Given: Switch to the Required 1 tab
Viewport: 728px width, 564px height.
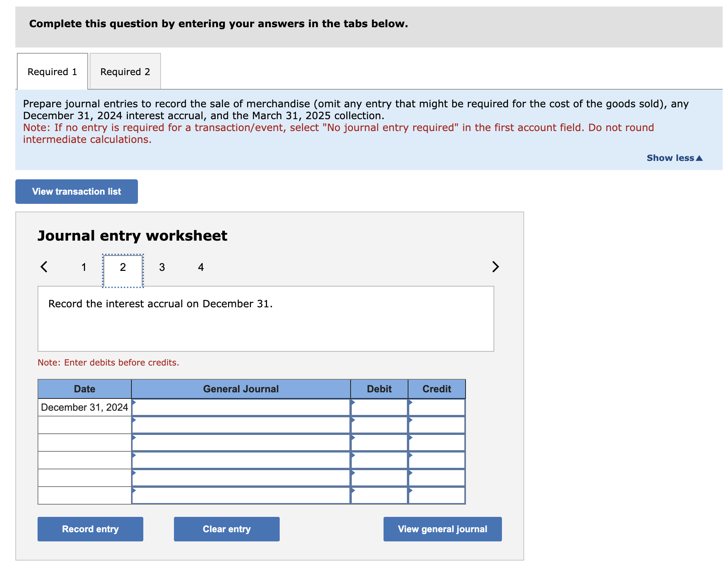Looking at the screenshot, I should (x=52, y=72).
